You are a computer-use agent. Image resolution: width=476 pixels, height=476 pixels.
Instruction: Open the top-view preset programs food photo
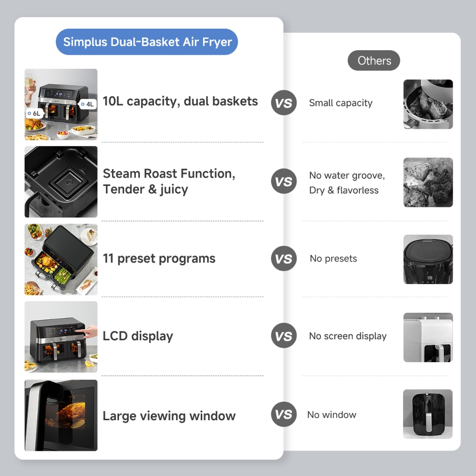[x=61, y=259]
